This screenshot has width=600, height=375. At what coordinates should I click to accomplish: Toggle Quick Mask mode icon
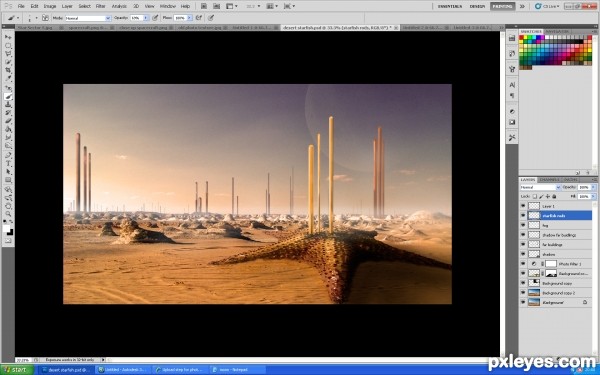[x=8, y=241]
